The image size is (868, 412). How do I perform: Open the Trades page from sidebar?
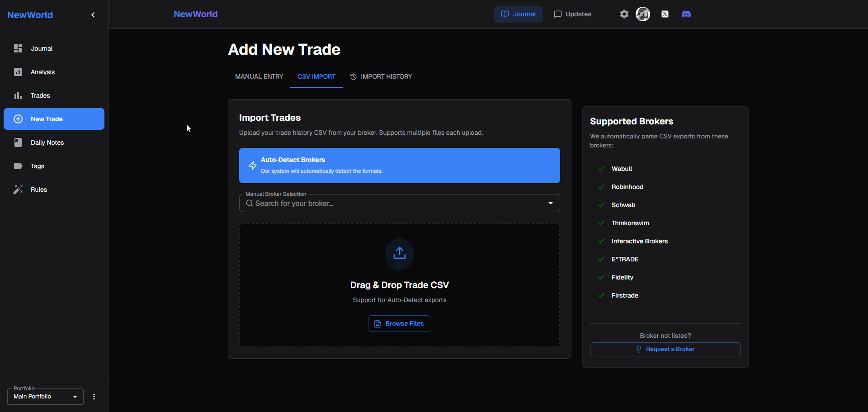click(x=40, y=95)
